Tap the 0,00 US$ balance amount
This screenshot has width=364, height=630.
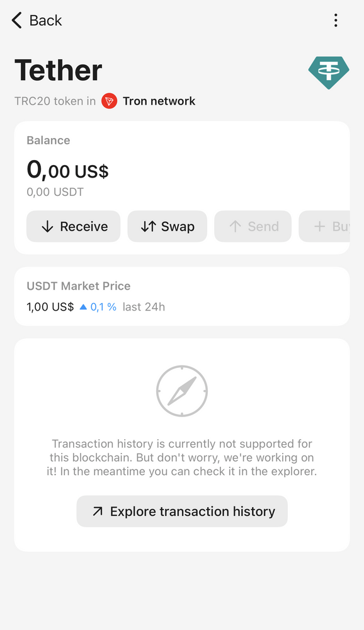tap(67, 169)
